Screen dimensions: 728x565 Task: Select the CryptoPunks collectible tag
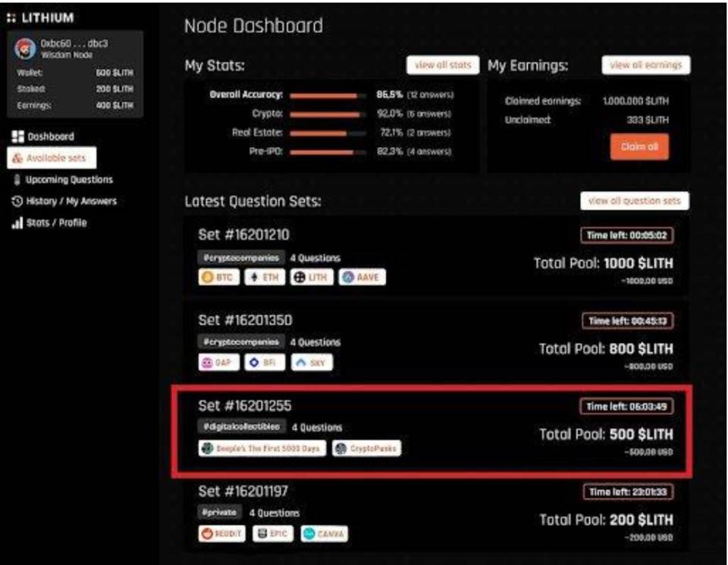(367, 448)
